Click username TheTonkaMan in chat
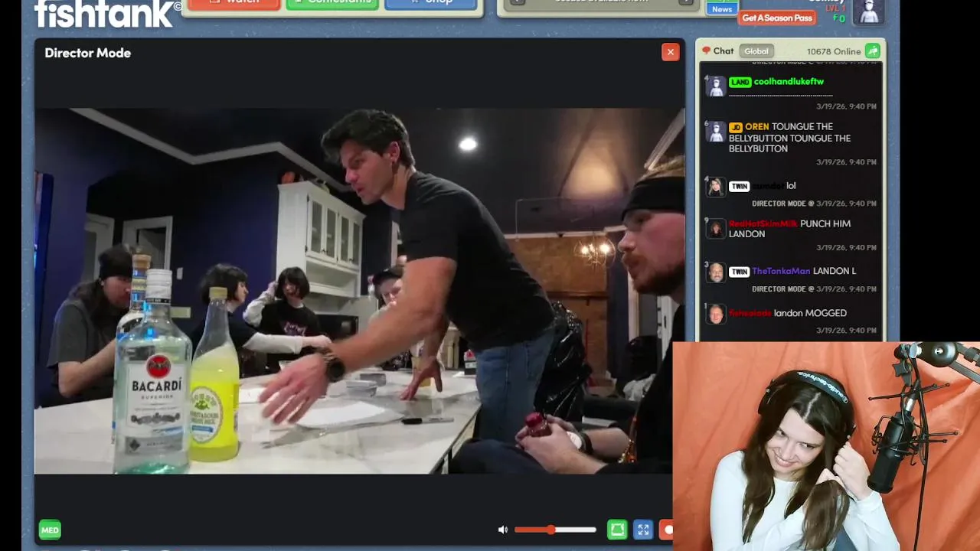980x551 pixels. click(x=781, y=271)
